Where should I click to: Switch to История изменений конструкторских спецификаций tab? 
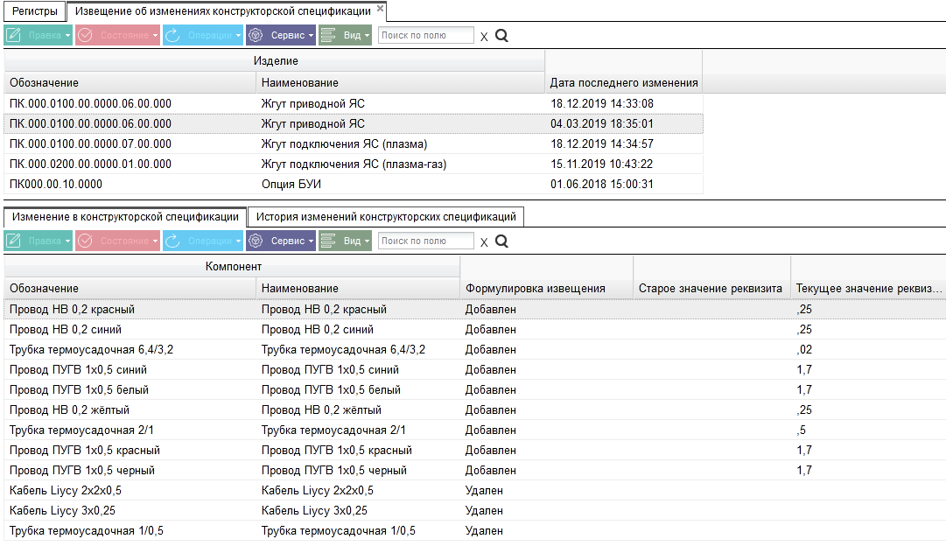click(x=386, y=217)
